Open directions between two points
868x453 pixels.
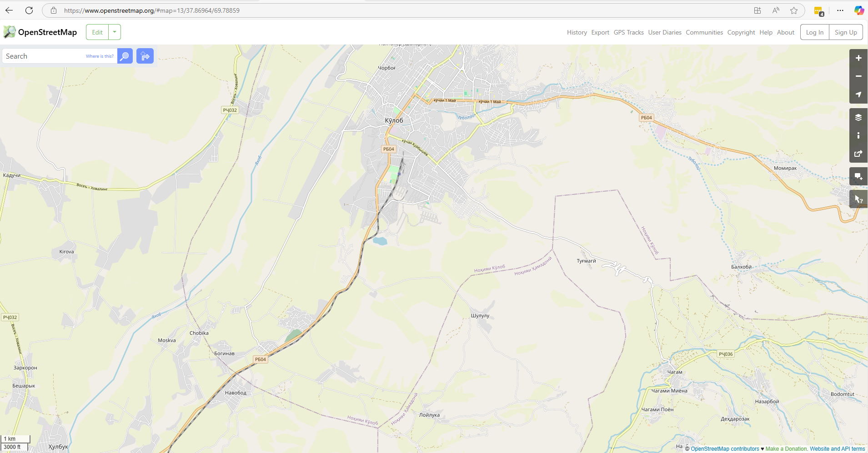coord(145,56)
